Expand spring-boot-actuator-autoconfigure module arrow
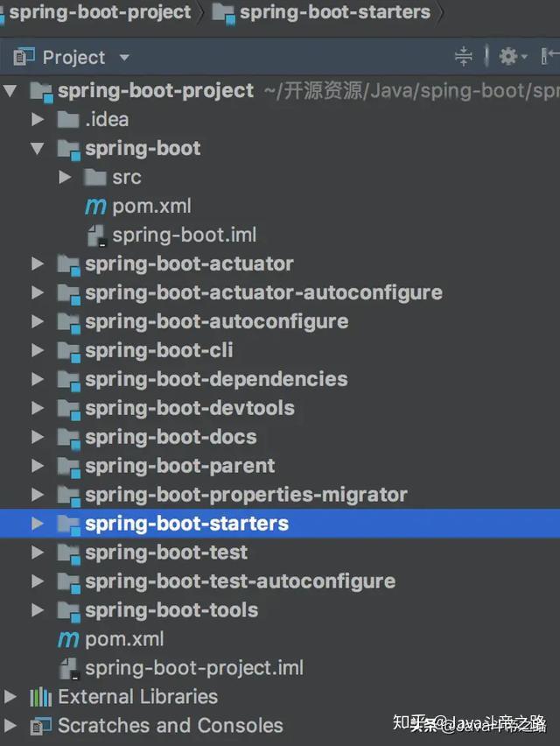Viewport: 560px width, 746px height. click(x=38, y=292)
